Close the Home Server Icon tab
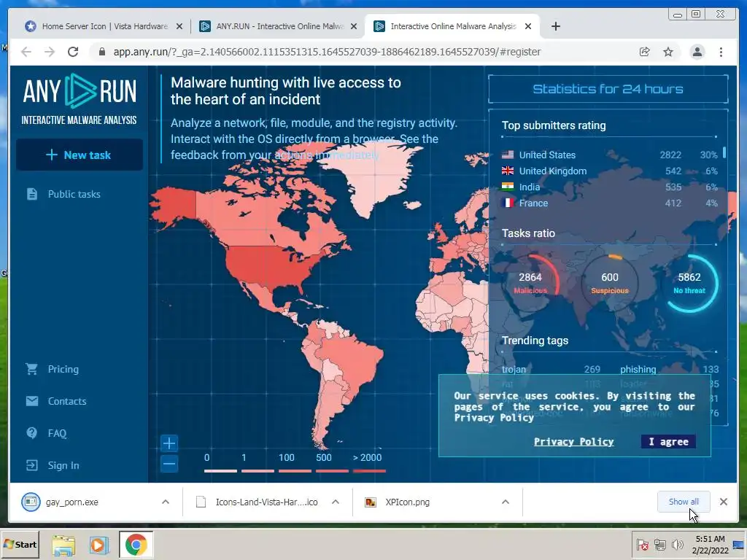Image resolution: width=747 pixels, height=560 pixels. pos(179,27)
